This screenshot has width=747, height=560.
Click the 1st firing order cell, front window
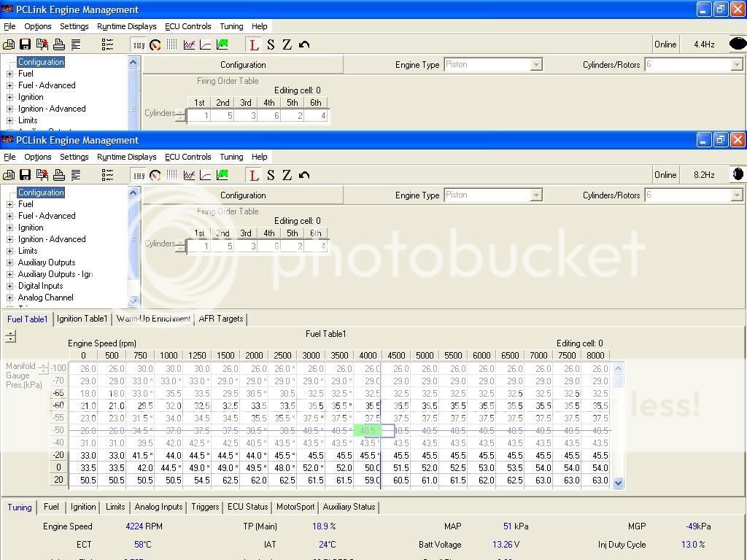click(x=199, y=246)
